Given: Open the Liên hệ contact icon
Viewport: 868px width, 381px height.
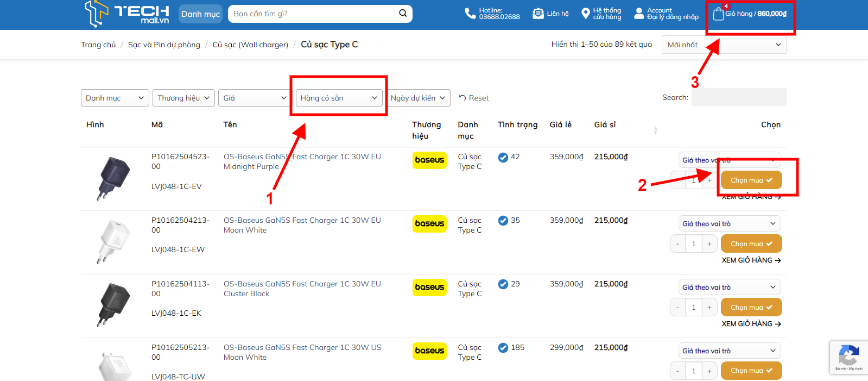Looking at the screenshot, I should tap(538, 14).
